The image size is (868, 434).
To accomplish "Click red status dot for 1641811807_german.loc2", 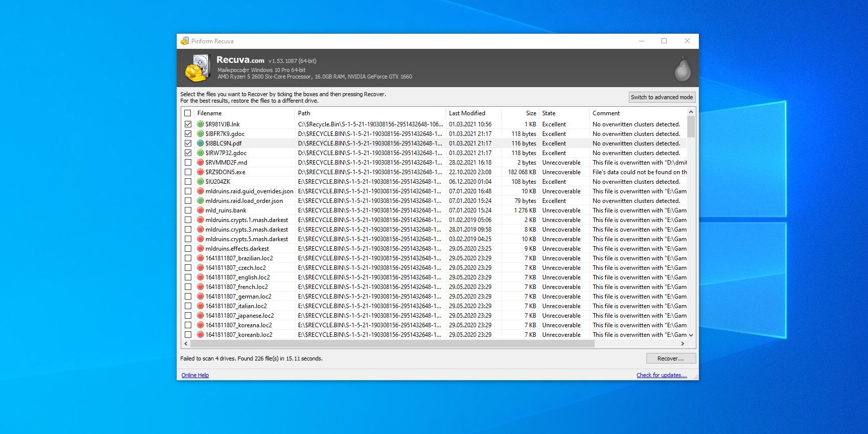I will [x=200, y=296].
